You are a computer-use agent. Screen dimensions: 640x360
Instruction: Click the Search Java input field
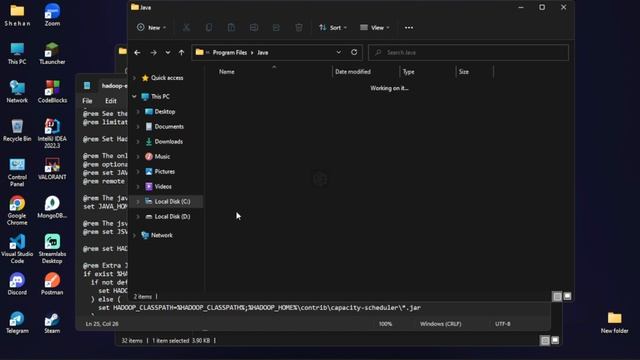468,52
